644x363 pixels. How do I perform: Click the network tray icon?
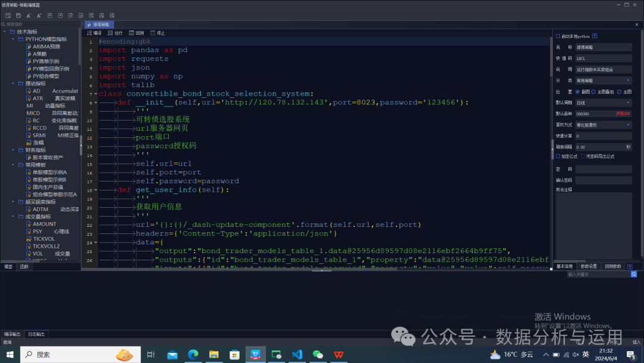tap(566, 355)
